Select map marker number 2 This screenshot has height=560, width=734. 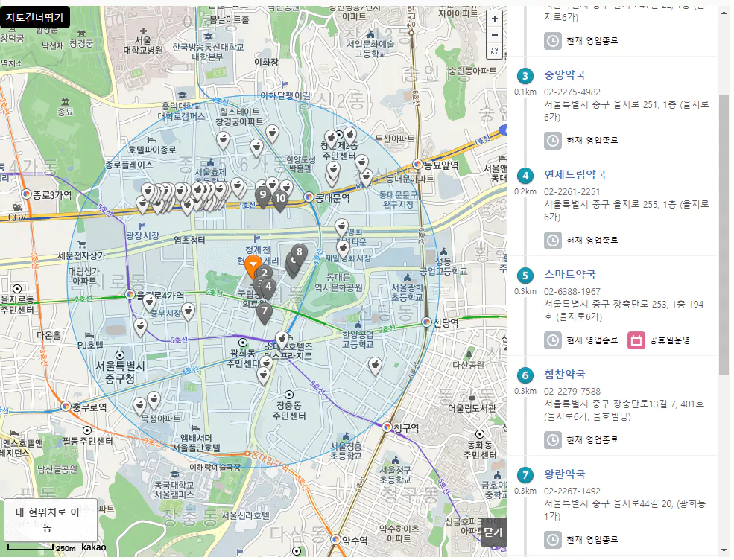265,272
